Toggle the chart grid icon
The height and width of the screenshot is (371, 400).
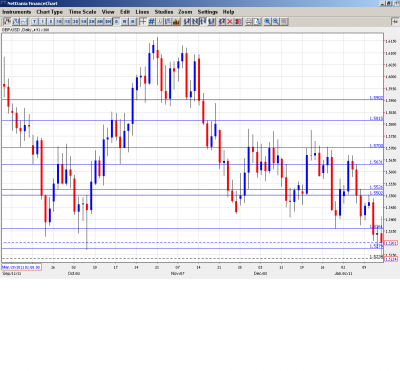151,22
